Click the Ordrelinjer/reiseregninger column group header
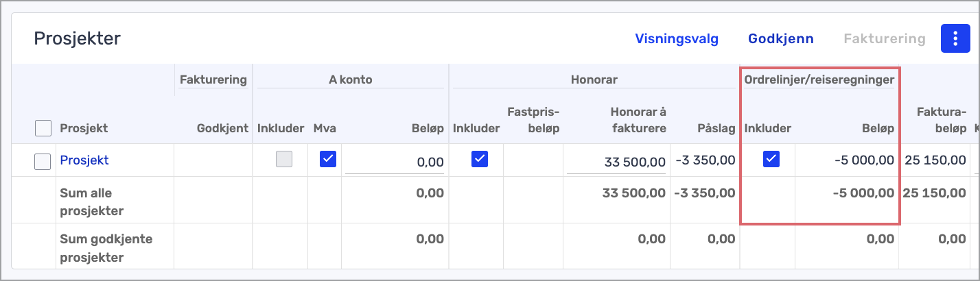 pyautogui.click(x=819, y=80)
